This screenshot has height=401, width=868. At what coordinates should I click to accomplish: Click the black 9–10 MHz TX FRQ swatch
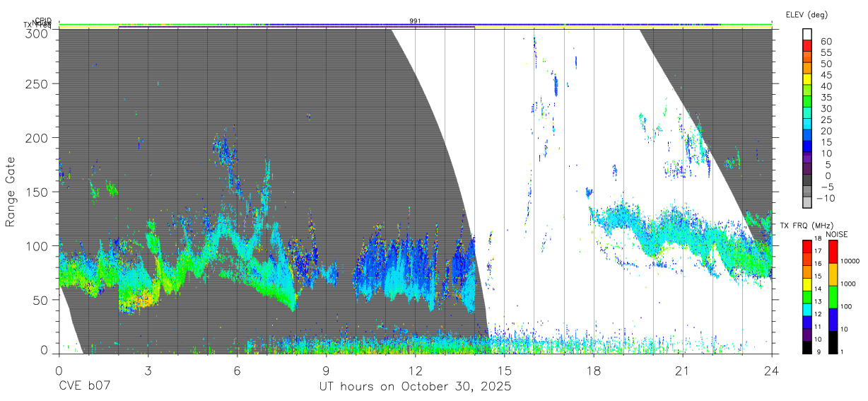coord(808,347)
